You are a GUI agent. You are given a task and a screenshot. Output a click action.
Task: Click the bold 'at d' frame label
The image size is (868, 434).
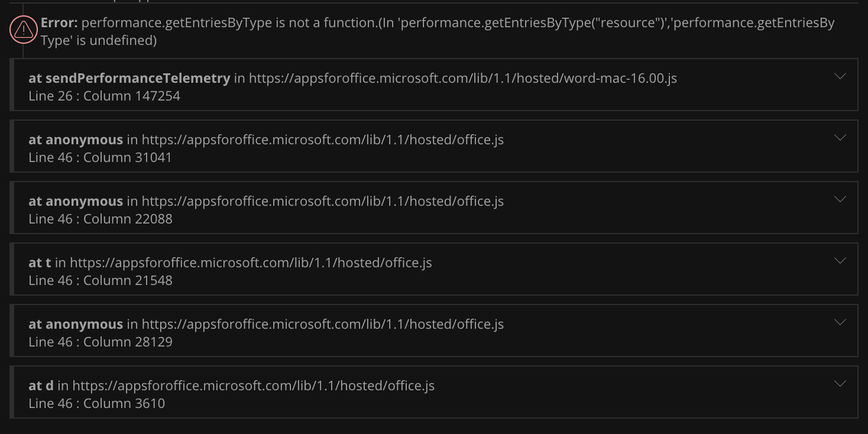pyautogui.click(x=41, y=385)
